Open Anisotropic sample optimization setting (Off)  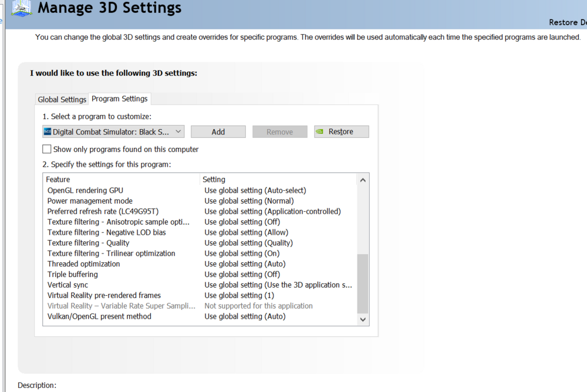(242, 222)
